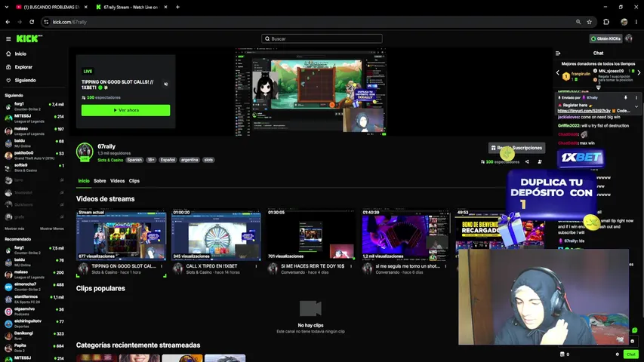Open the Slots & Casino category link

[110, 160]
